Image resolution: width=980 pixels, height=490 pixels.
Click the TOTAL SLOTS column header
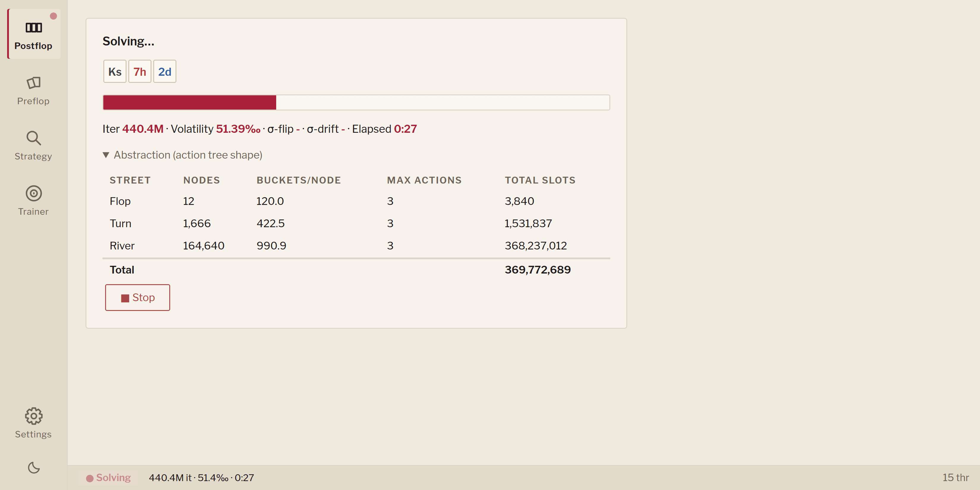540,180
